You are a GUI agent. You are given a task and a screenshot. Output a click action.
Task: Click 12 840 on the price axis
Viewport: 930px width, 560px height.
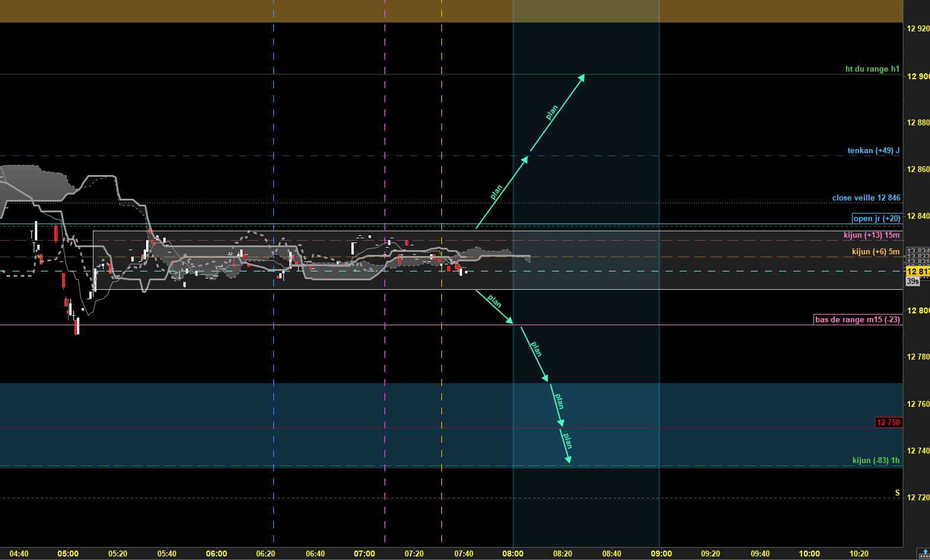(x=918, y=216)
